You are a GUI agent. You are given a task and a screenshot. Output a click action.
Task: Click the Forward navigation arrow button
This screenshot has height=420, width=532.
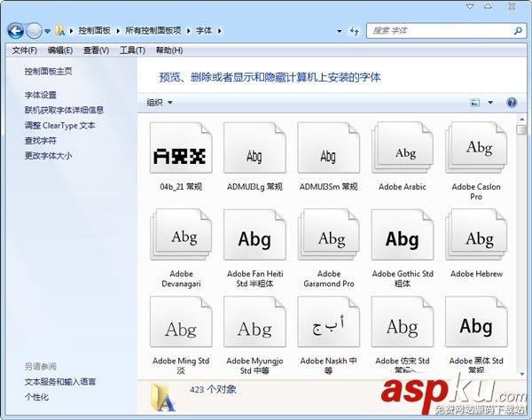pyautogui.click(x=34, y=31)
